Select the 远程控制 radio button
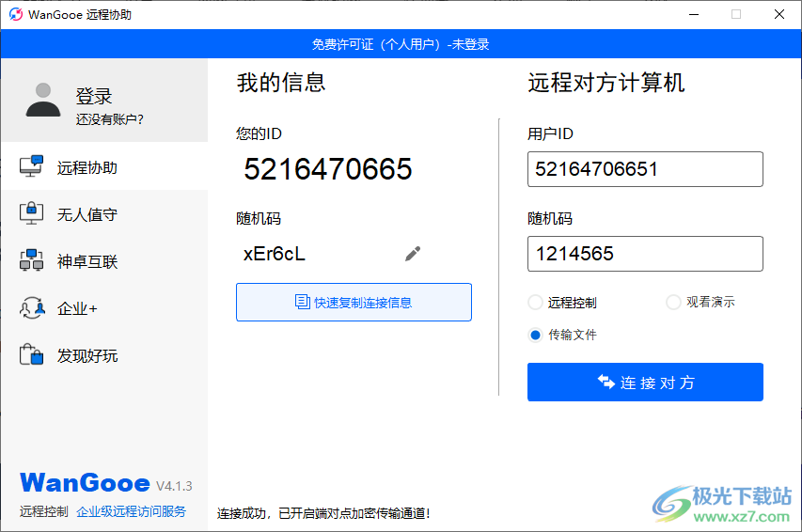 pyautogui.click(x=535, y=303)
